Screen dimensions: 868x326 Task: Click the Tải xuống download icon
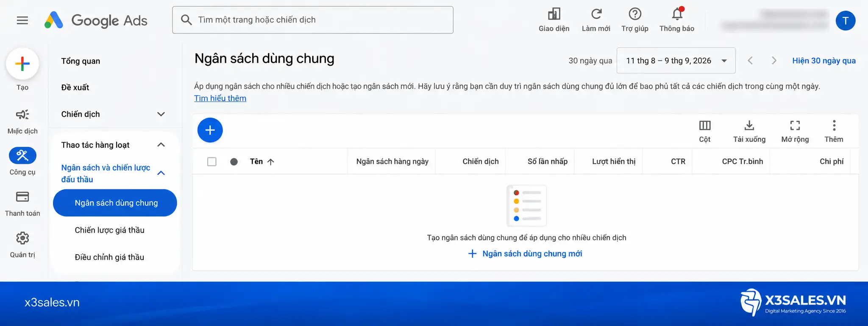pos(749,131)
